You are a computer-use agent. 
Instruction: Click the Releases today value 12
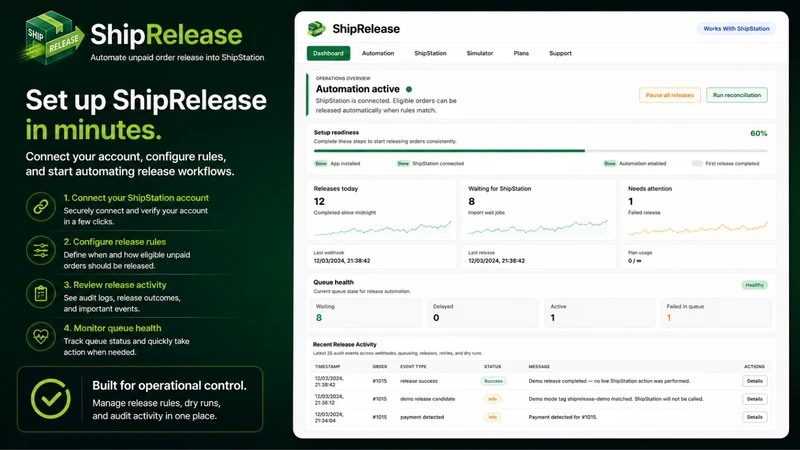tap(319, 202)
